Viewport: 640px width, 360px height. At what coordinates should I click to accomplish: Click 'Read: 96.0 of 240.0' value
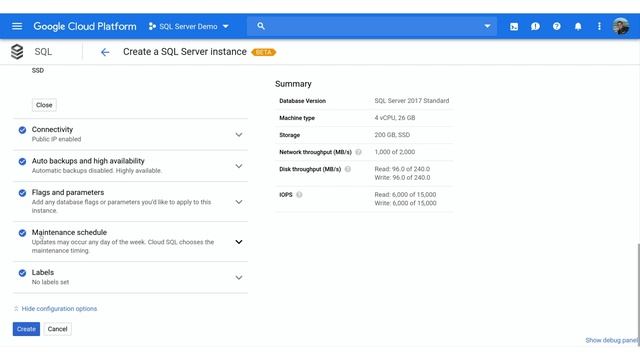coord(402,169)
